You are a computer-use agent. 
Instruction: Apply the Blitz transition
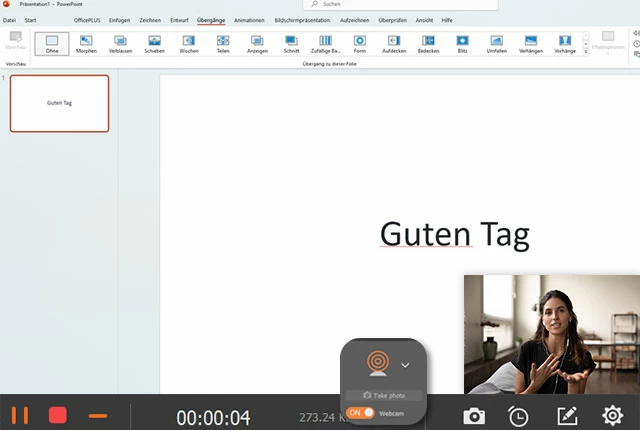point(462,44)
